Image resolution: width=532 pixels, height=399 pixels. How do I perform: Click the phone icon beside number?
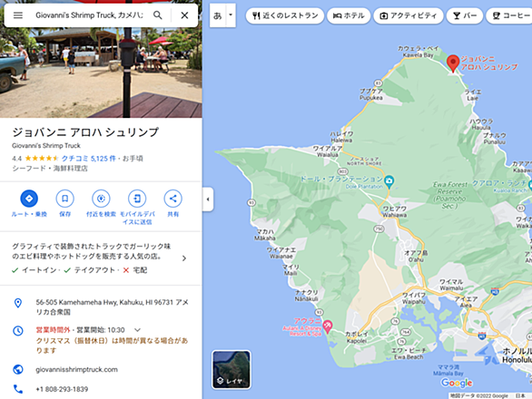coord(18,389)
